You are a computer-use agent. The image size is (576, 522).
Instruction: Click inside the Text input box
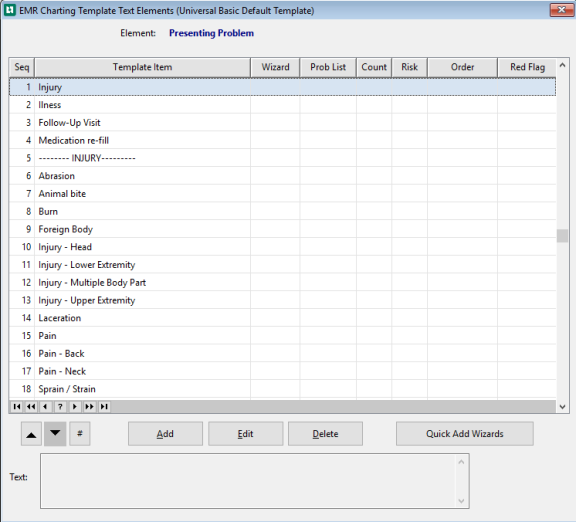(255, 481)
